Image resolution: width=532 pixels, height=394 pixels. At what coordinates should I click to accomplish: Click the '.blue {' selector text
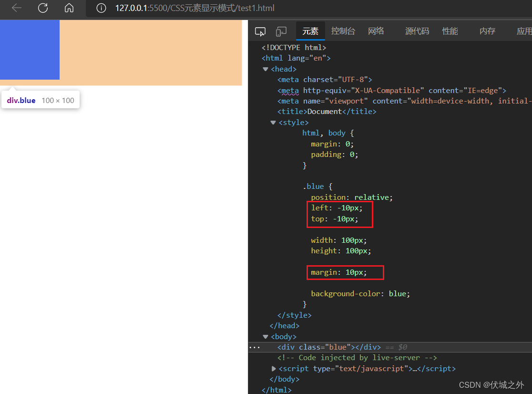pos(317,187)
